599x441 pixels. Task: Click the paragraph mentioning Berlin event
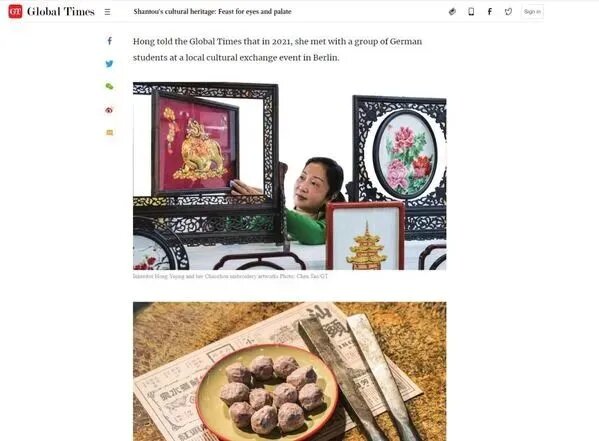pos(277,49)
